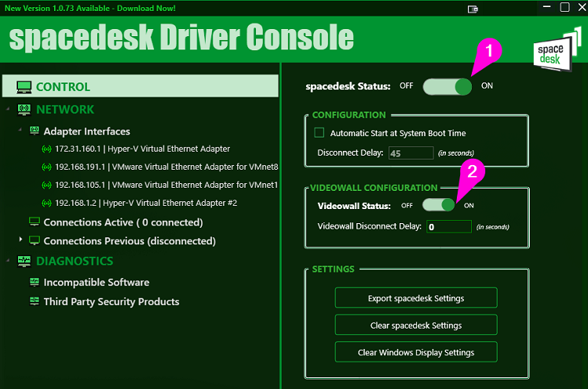Select the CONTROL item
This screenshot has height=389, width=588.
pyautogui.click(x=141, y=86)
